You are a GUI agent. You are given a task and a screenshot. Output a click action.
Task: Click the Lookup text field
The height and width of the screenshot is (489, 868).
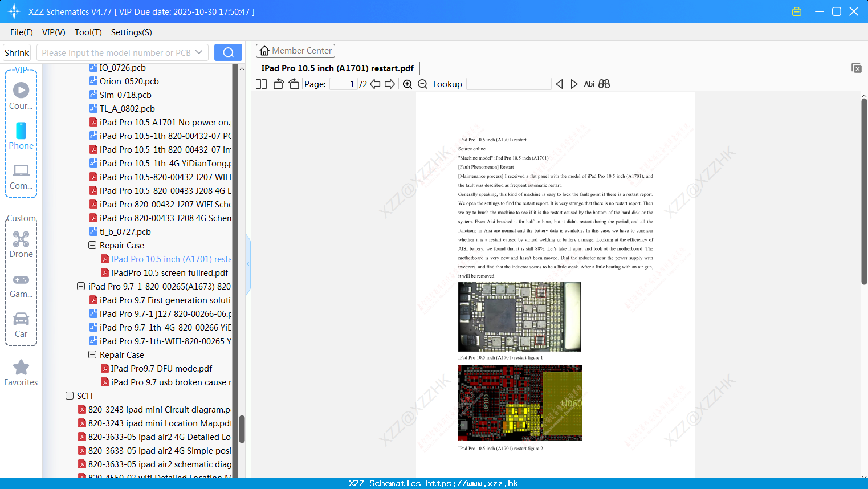click(x=508, y=84)
